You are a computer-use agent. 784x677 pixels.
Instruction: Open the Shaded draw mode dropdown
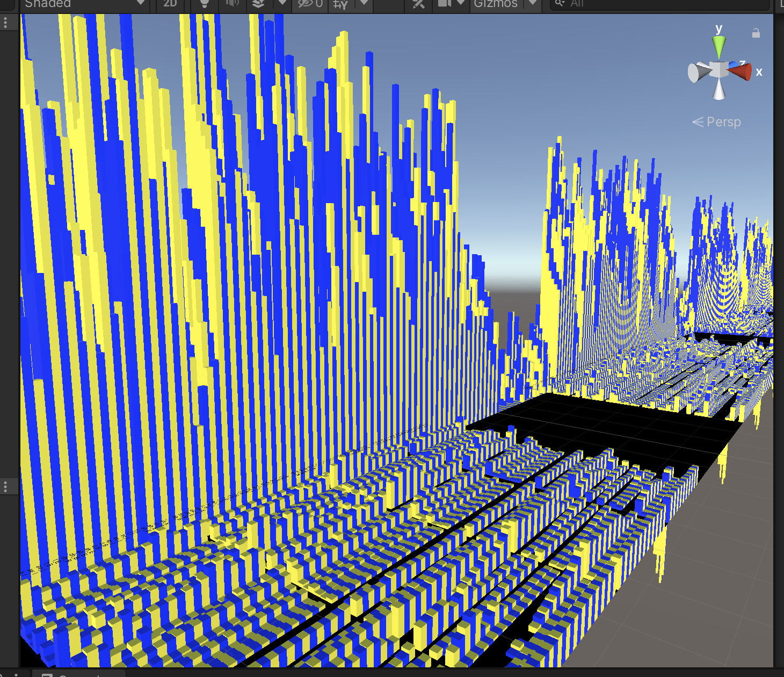pyautogui.click(x=83, y=4)
